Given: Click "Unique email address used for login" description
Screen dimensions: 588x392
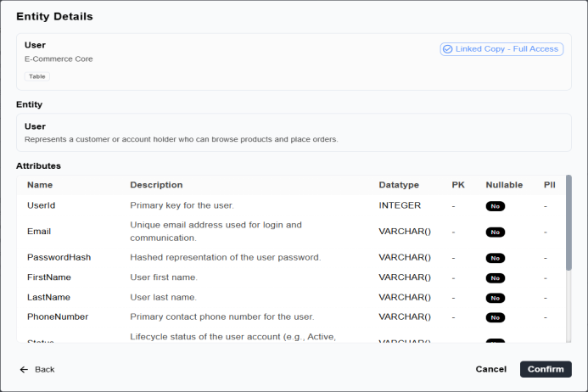Looking at the screenshot, I should 216,232.
